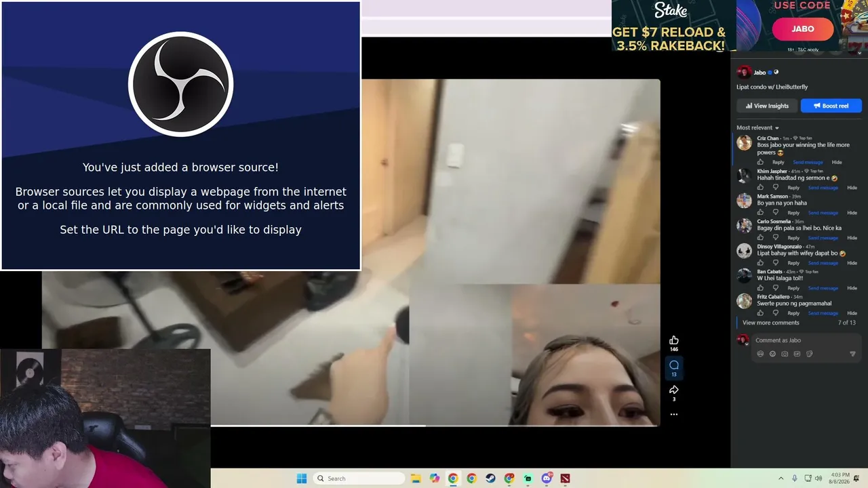Open the Windows Start menu
Screen dimensions: 868x488
click(301, 479)
